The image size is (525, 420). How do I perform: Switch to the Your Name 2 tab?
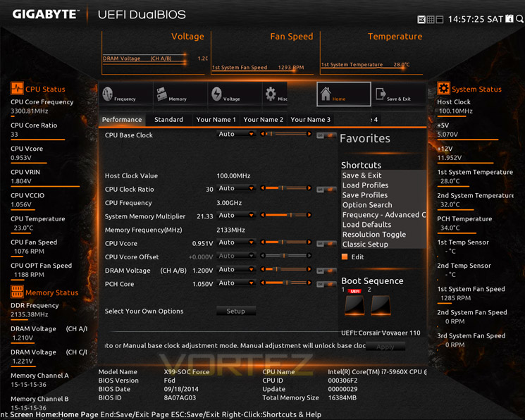(x=263, y=120)
